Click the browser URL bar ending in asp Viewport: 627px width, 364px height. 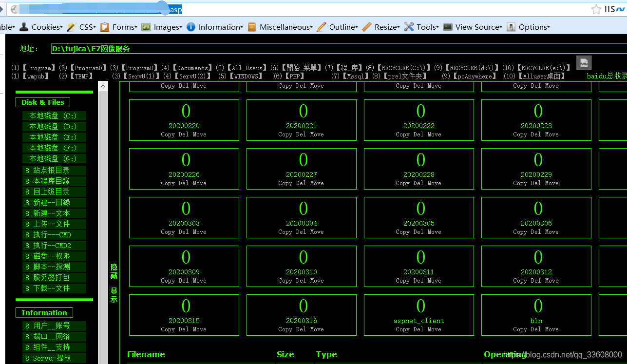297,9
